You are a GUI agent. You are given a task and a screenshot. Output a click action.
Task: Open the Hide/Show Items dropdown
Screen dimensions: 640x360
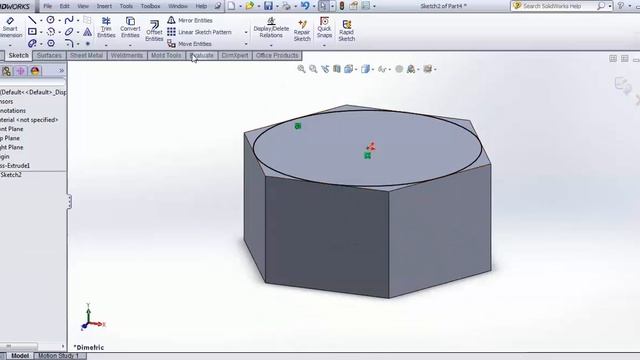(x=384, y=69)
